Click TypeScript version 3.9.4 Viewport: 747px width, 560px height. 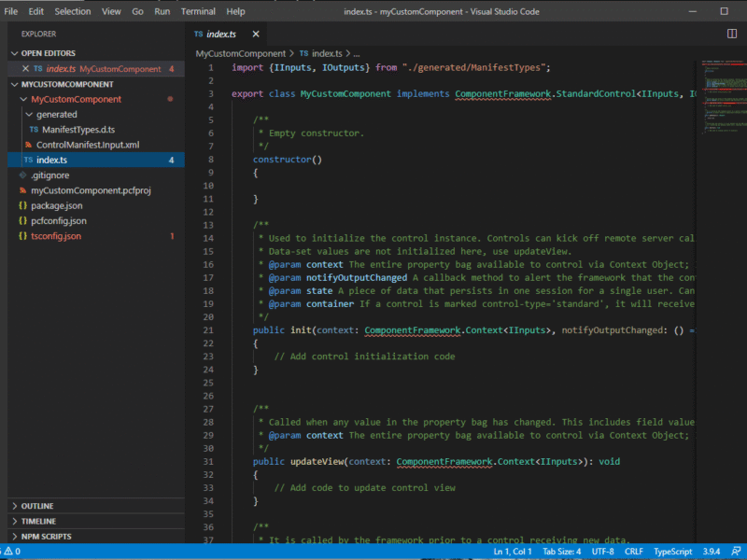[712, 552]
